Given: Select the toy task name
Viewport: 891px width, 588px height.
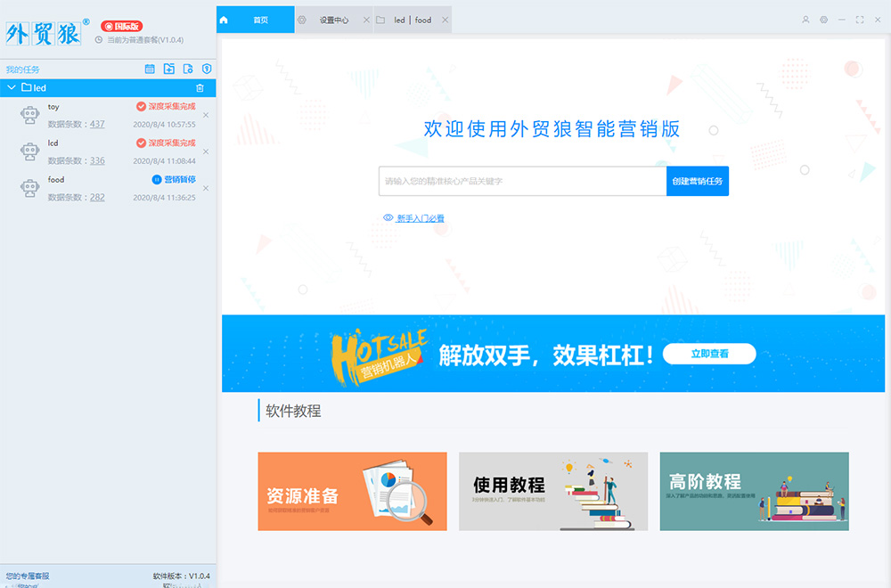Looking at the screenshot, I should (x=53, y=107).
